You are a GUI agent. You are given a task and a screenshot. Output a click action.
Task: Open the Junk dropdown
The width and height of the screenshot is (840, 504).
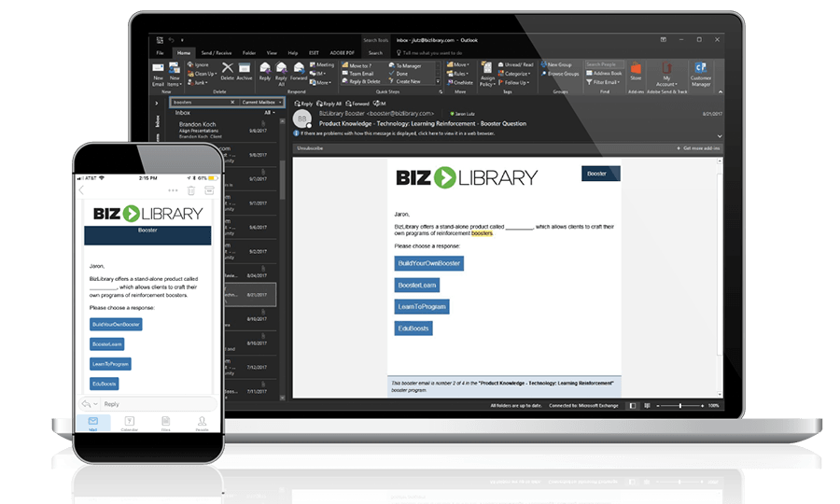click(x=197, y=82)
